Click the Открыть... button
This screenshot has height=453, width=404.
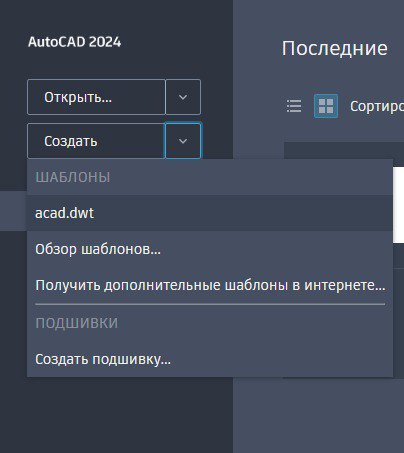pyautogui.click(x=96, y=97)
